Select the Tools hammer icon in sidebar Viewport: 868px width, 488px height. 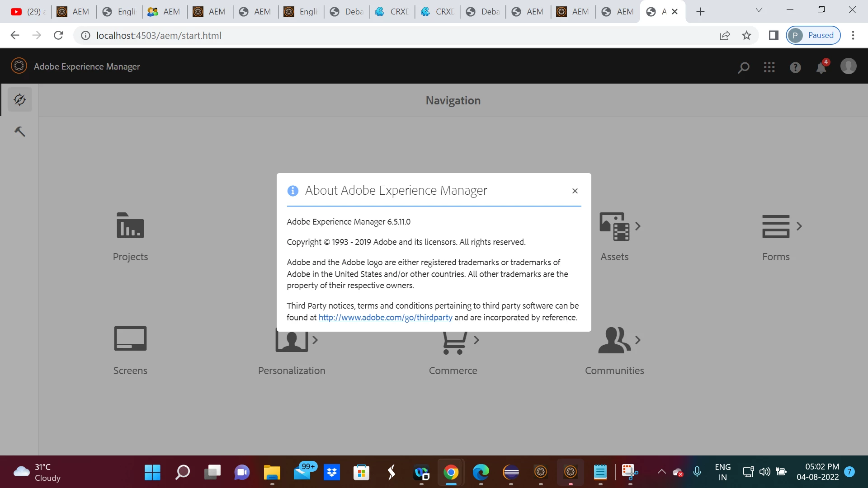(19, 131)
